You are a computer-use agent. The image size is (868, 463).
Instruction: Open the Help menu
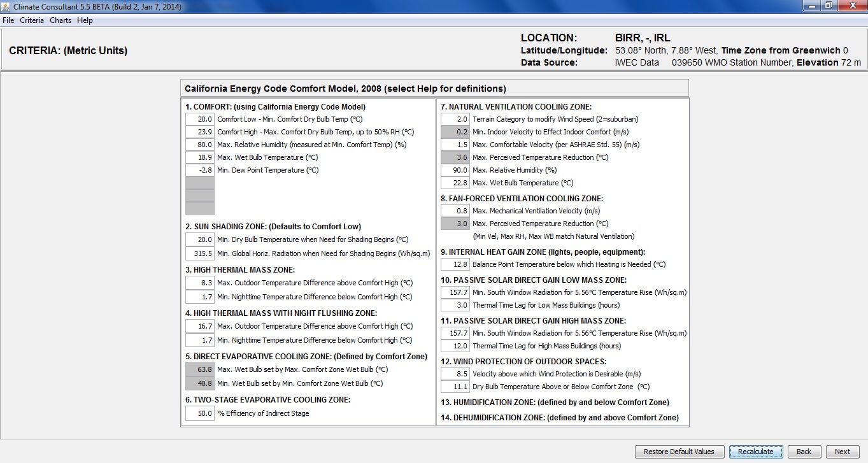85,20
